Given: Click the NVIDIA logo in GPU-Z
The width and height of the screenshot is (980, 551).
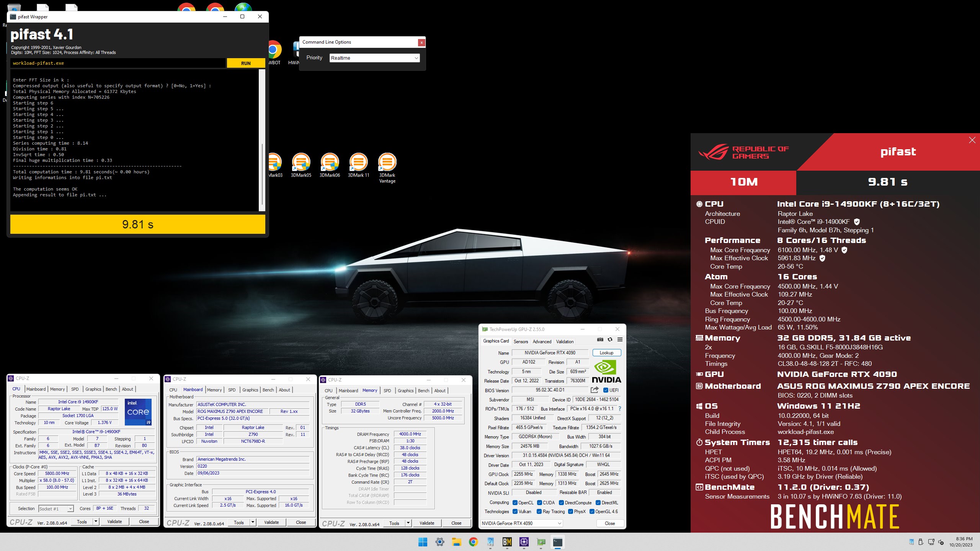Looking at the screenshot, I should pos(606,371).
